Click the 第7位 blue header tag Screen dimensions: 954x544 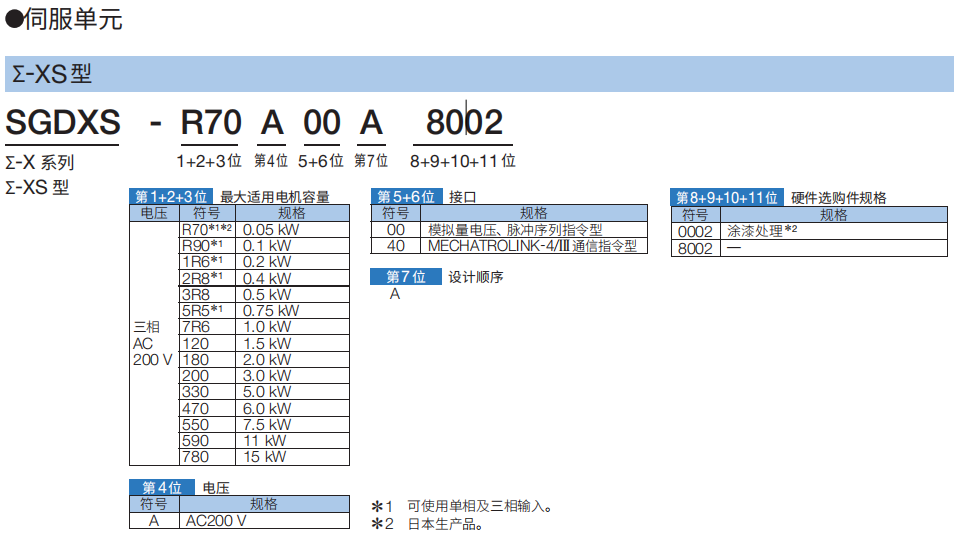[406, 277]
